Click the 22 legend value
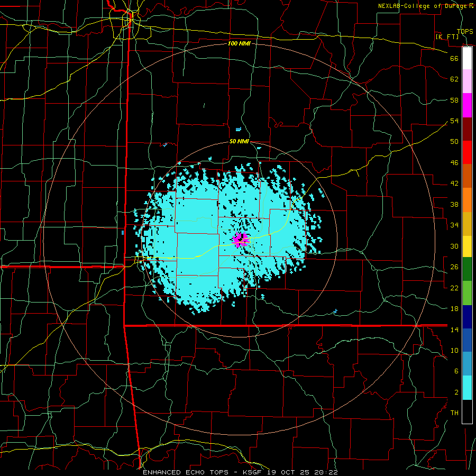476x476 pixels. pos(454,288)
